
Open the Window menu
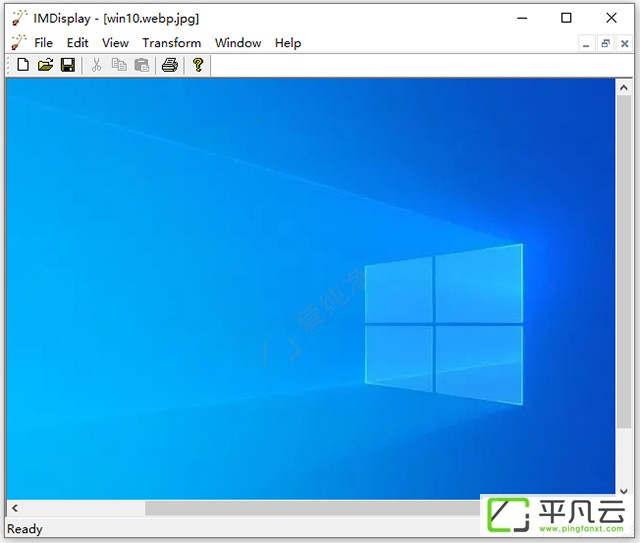(238, 43)
